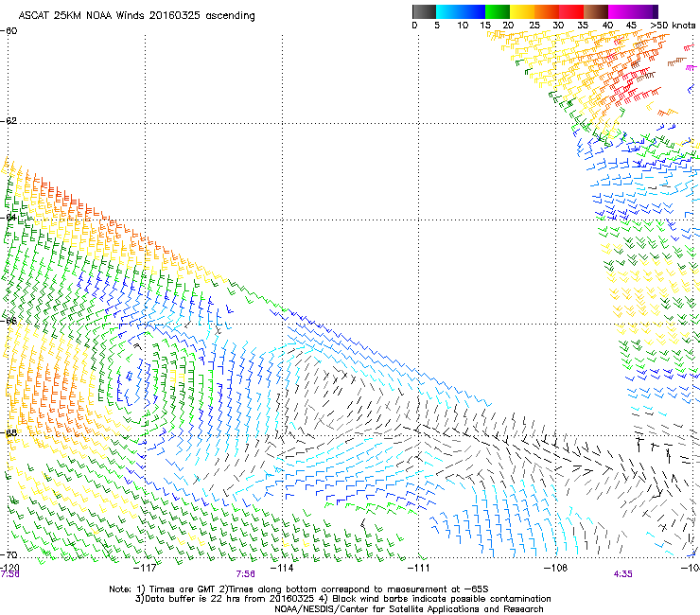Click the -60 latitude axis label
Screen dimensions: 700x615
(9, 31)
